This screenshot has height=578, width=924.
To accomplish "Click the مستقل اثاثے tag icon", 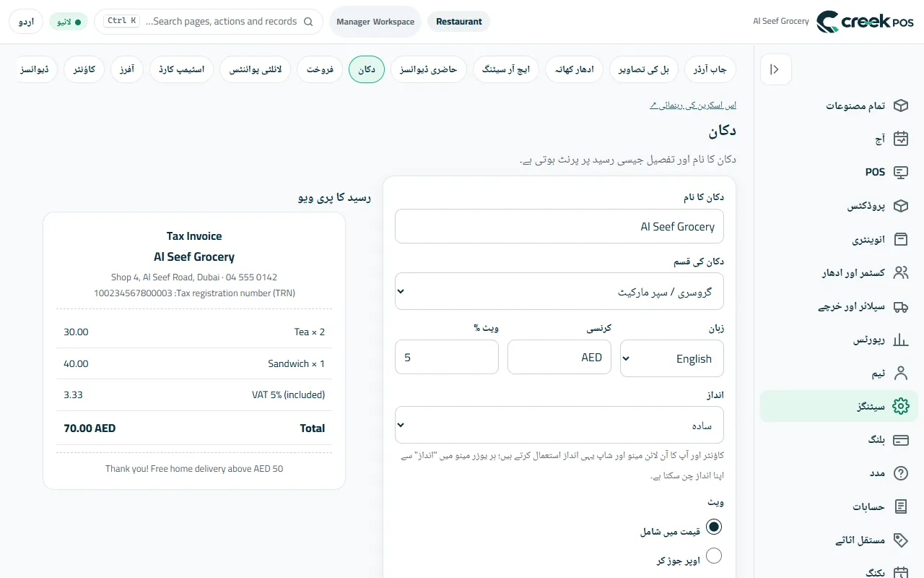I will point(900,540).
